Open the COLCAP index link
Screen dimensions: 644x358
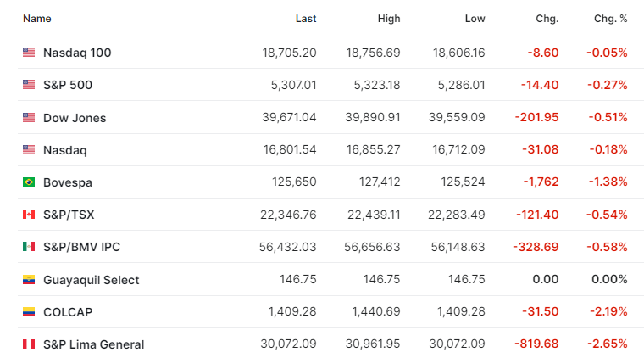(68, 312)
